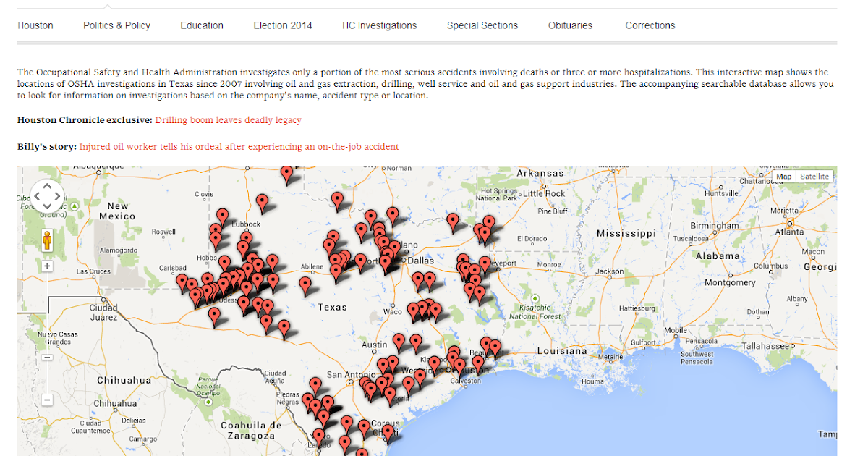Pan the map west with the left arrow

tap(37, 198)
